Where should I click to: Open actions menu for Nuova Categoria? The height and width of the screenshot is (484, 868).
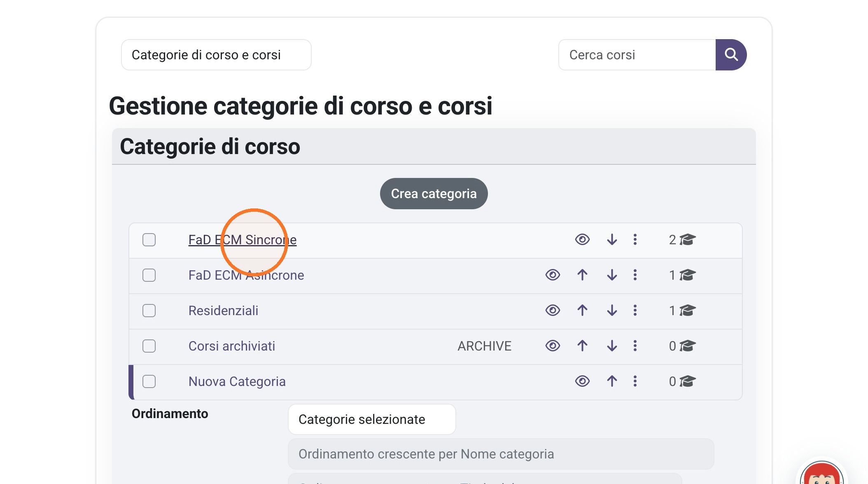[x=635, y=381]
